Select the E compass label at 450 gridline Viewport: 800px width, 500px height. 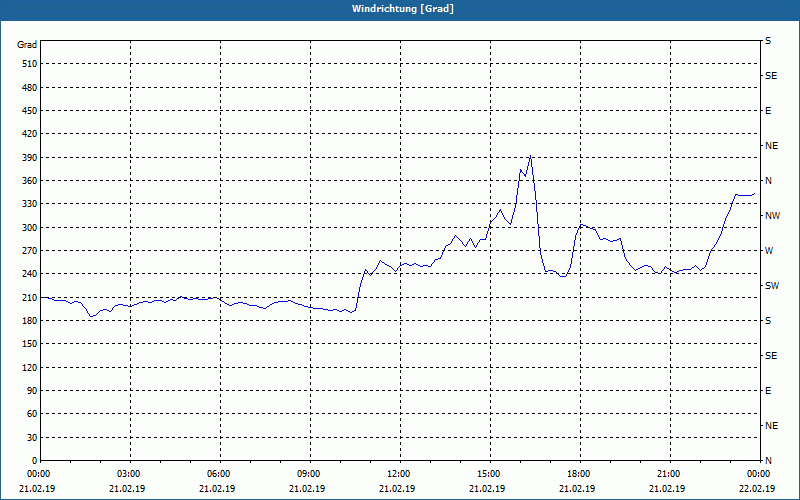click(x=768, y=111)
